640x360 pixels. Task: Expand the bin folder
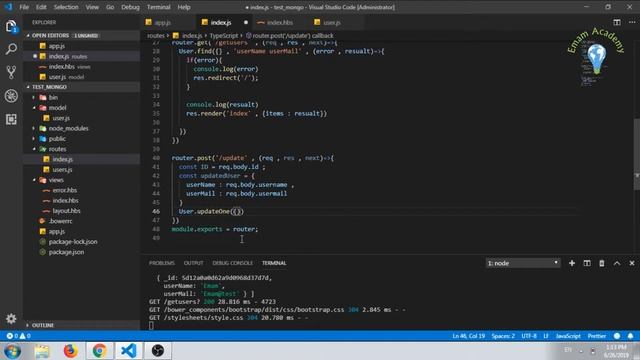click(x=82, y=98)
